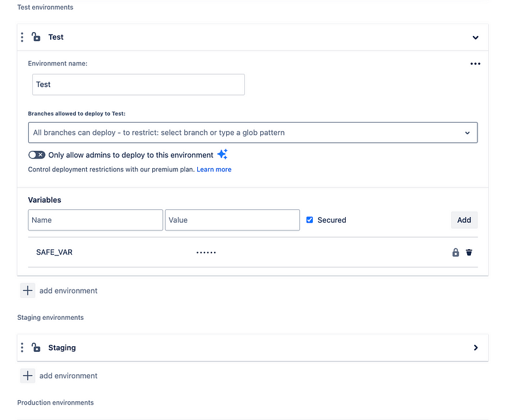Click the Environment name input field

coord(138,85)
